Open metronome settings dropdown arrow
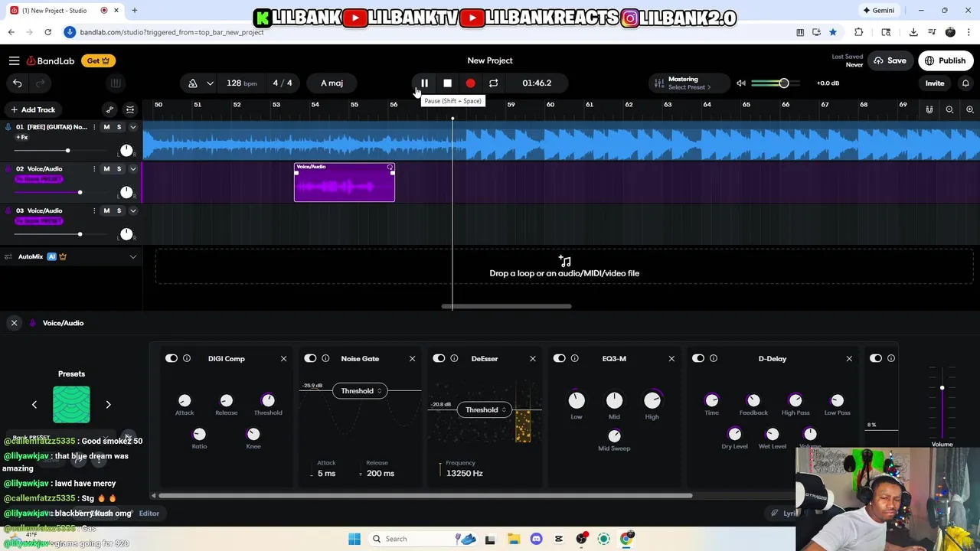This screenshot has width=980, height=551. click(x=210, y=83)
